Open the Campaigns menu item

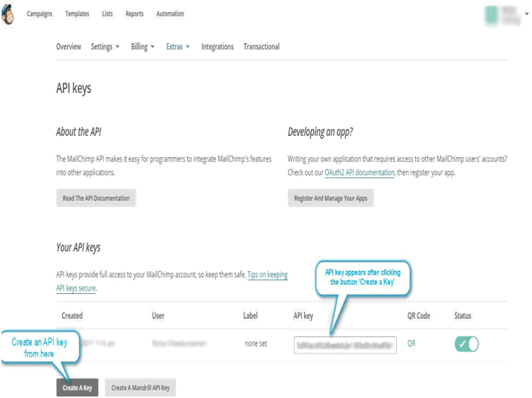(x=40, y=14)
